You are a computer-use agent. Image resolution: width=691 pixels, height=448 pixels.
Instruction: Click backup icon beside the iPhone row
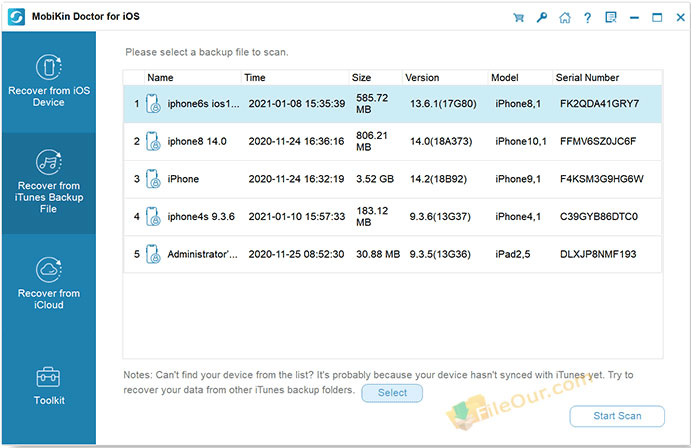[x=153, y=179]
